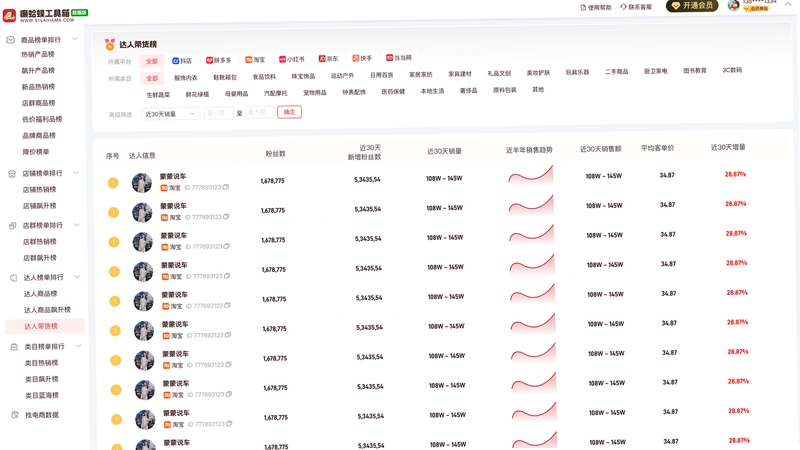
Task: Filter by the 快手 platform icon
Action: point(356,58)
